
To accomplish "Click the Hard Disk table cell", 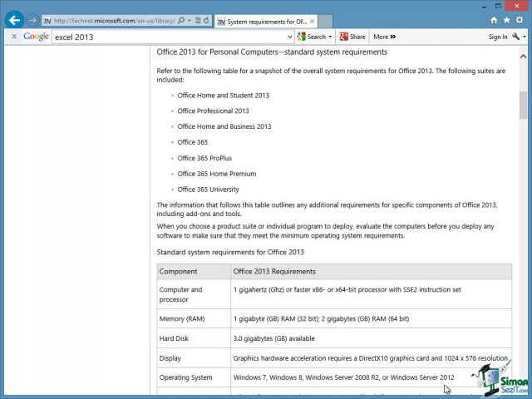I will (x=194, y=338).
